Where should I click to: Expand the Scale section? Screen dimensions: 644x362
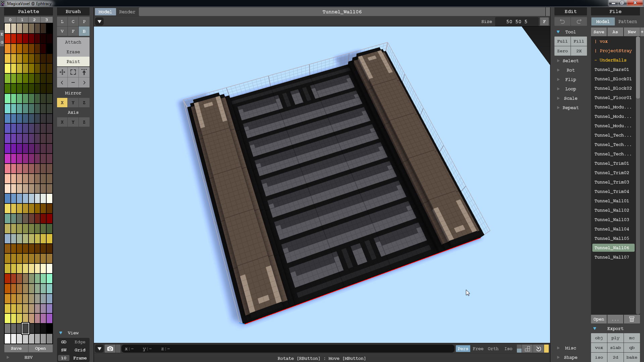pyautogui.click(x=571, y=98)
